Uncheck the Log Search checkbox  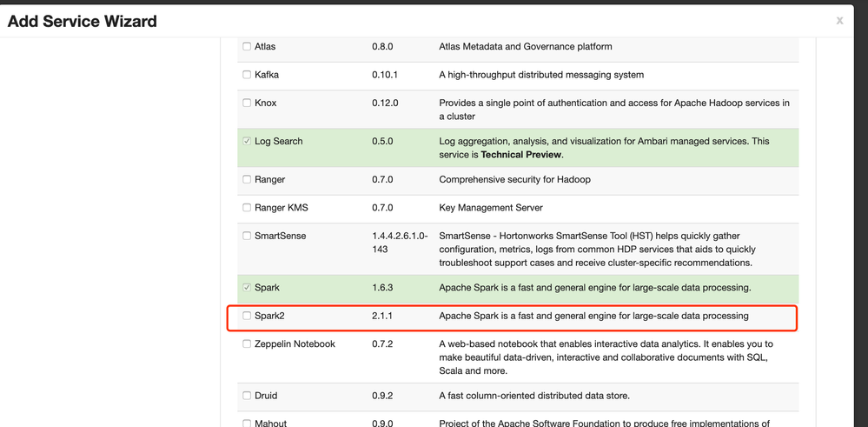(247, 141)
